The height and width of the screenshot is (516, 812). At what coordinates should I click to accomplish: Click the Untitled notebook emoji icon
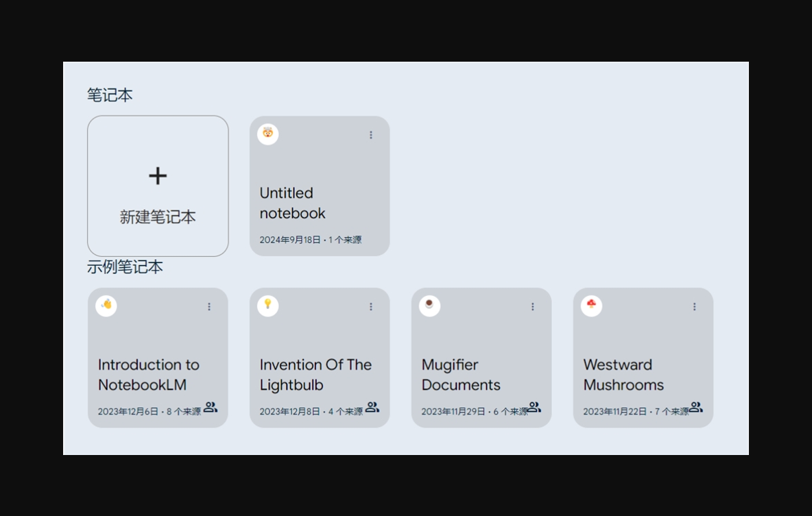point(267,134)
